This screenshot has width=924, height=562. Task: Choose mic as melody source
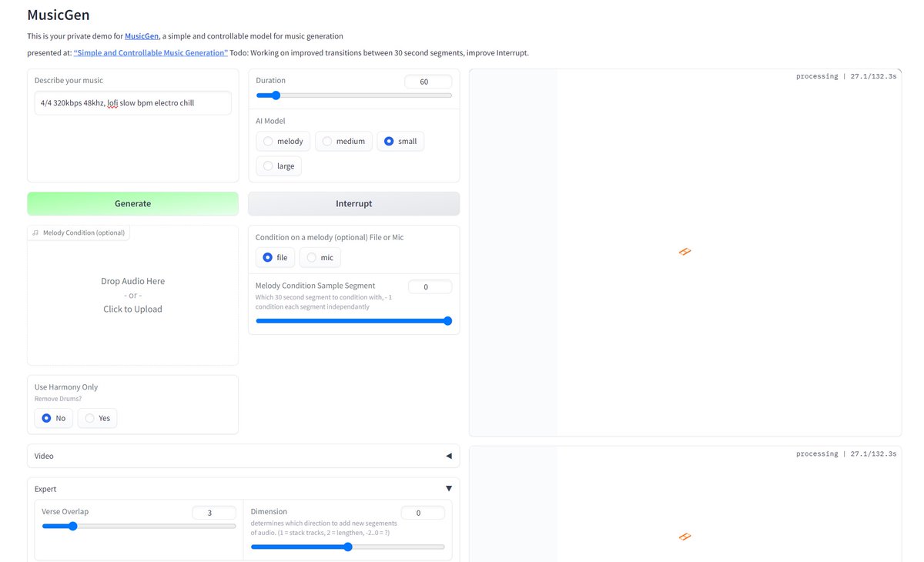click(320, 257)
